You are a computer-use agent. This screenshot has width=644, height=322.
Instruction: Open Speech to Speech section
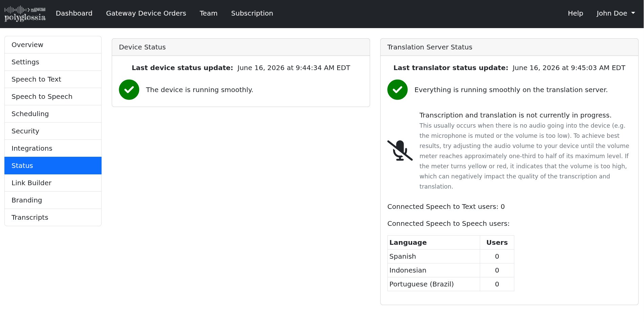[x=53, y=96]
